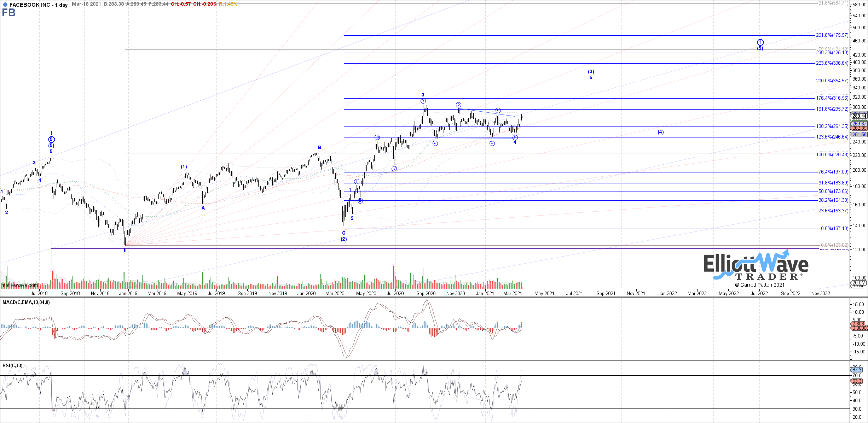Click the © Garrett Patten 2021 credit
Screen dimensions: 868x423
click(x=760, y=285)
